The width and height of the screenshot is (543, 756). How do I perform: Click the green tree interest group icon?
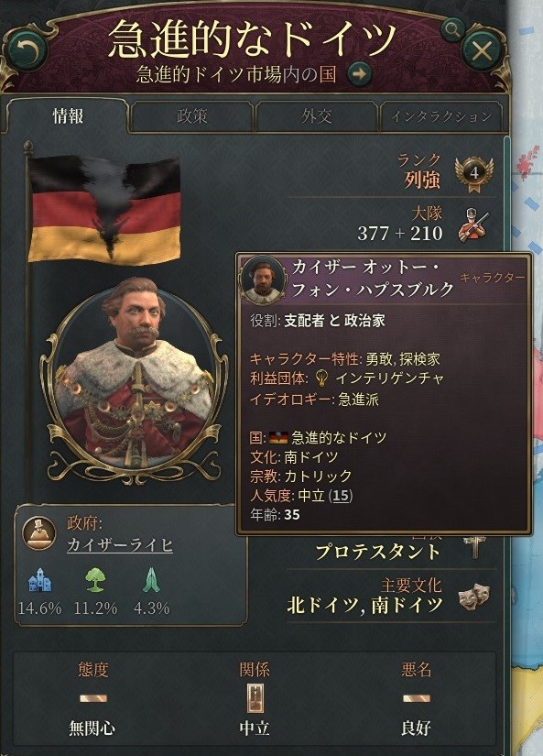point(95,579)
